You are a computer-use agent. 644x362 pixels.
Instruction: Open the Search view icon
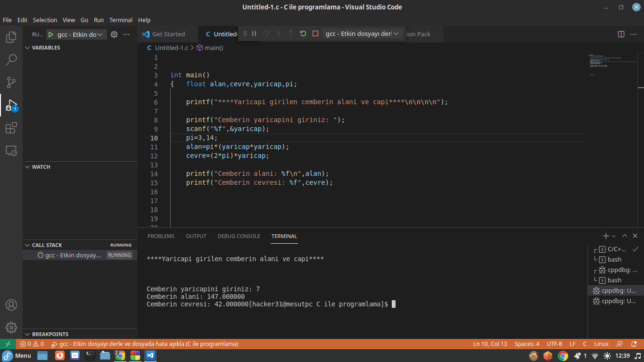[11, 60]
